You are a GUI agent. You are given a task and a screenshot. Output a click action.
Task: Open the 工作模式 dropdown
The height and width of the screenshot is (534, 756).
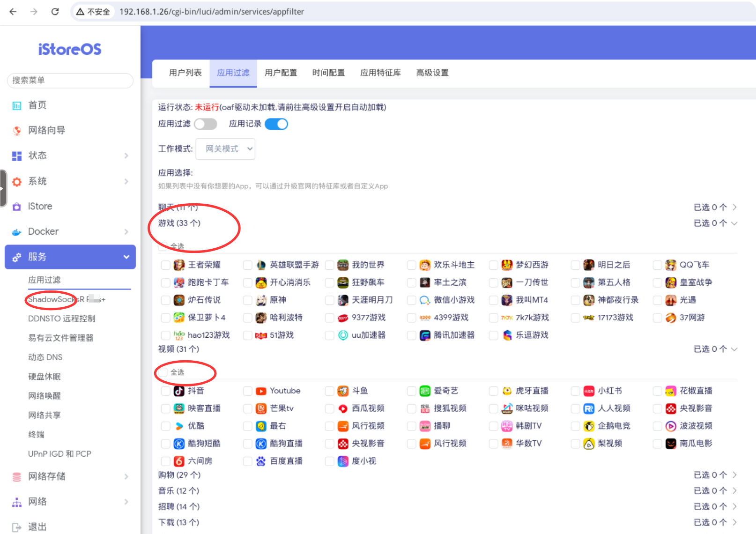[x=225, y=148]
